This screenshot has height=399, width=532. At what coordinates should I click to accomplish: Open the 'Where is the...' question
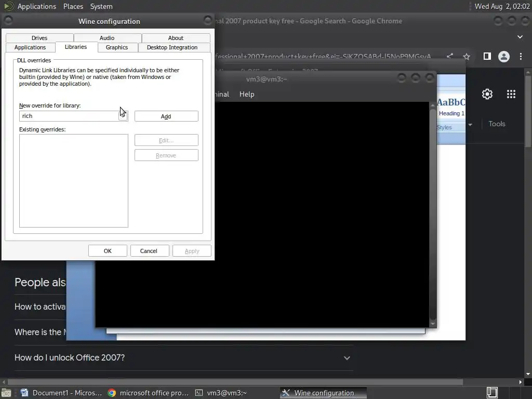coord(40,332)
